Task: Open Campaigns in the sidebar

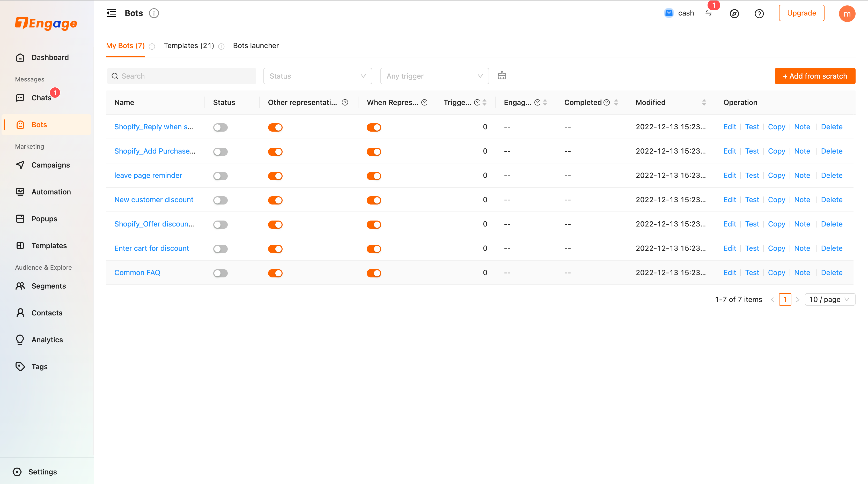Action: pyautogui.click(x=47, y=165)
